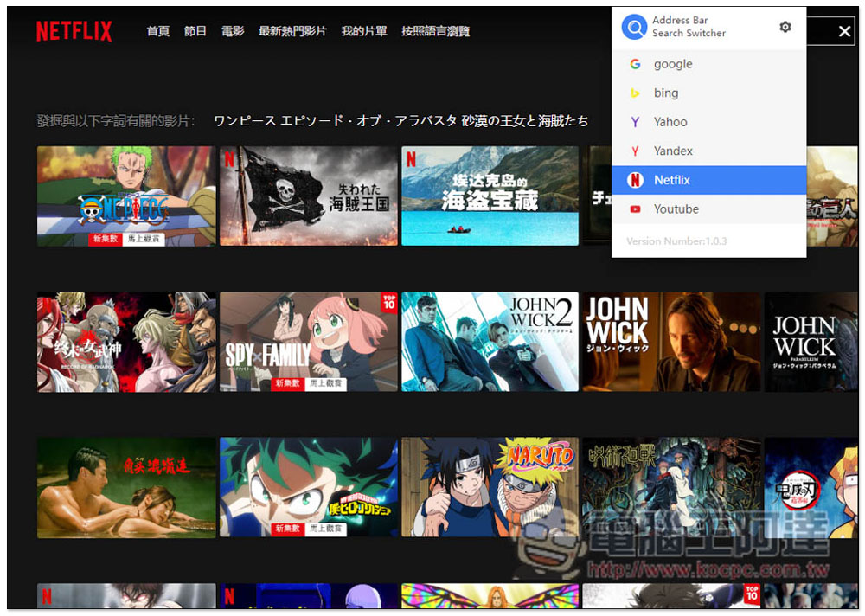Click the Netflix N icon in list
Screen dimensions: 865x616
pos(635,180)
